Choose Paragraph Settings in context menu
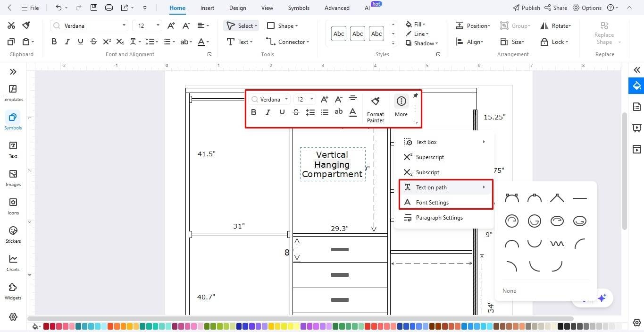This screenshot has width=644, height=332. click(x=444, y=218)
